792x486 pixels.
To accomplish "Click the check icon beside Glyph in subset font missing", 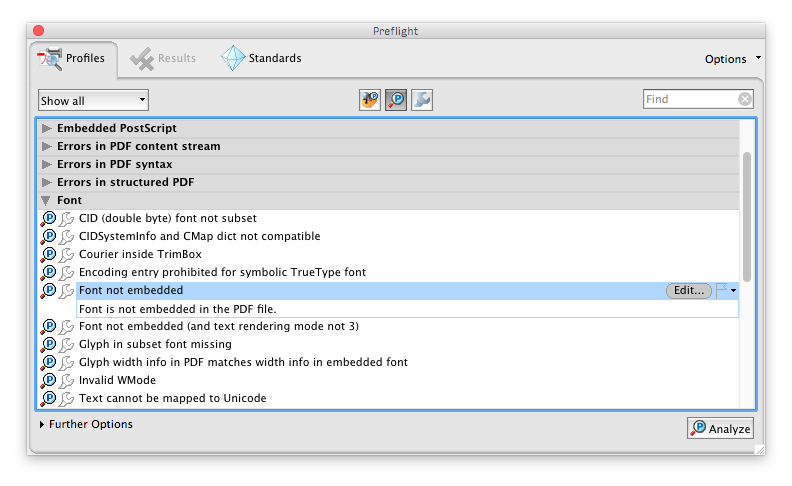I will tap(49, 345).
